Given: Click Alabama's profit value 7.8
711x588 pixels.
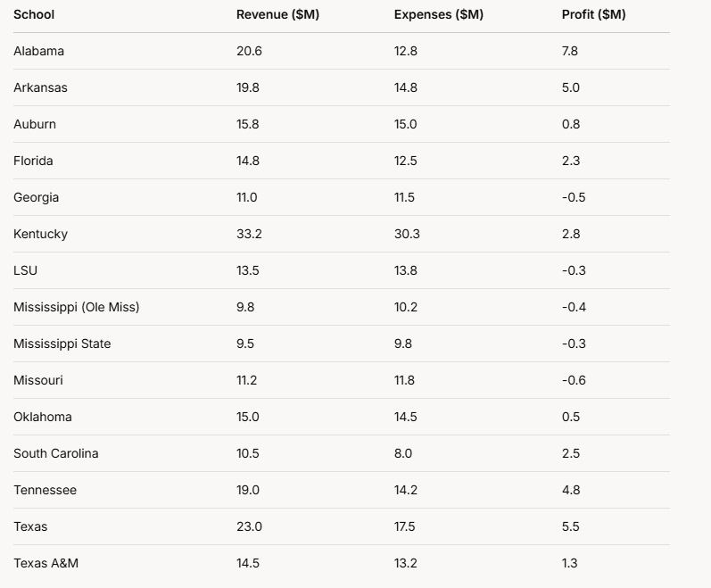Looking at the screenshot, I should 570,51.
